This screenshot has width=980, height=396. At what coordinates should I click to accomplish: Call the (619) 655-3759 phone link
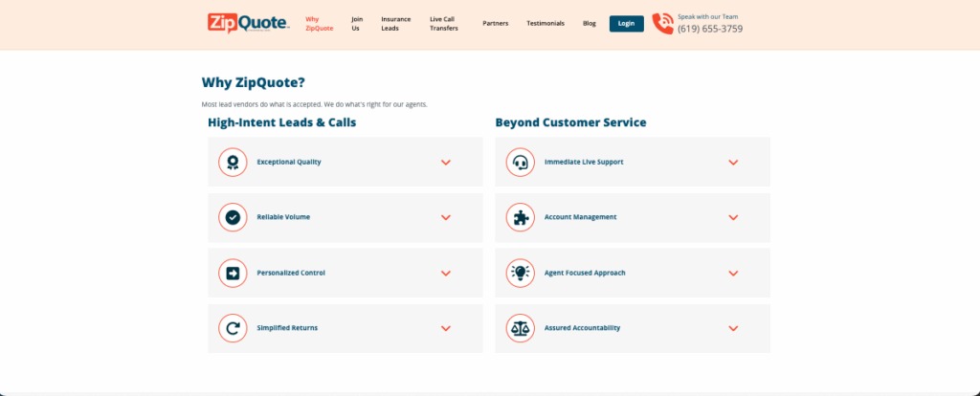coord(710,29)
